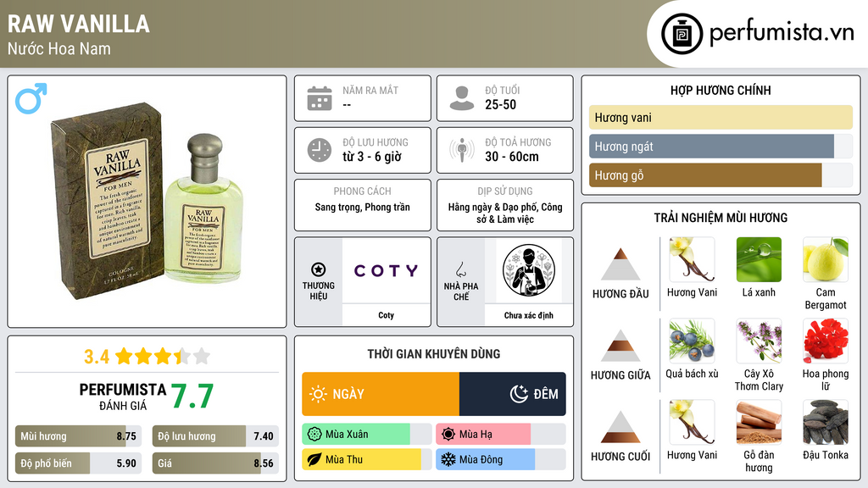Click the Giá 8.56 rating bar
Image resolution: width=868 pixels, height=488 pixels.
tap(215, 463)
